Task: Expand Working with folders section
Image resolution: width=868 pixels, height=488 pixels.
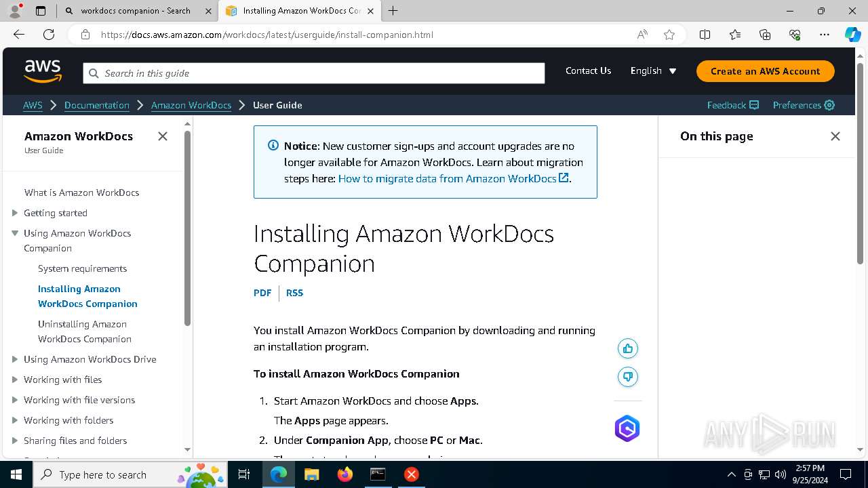Action: coord(15,420)
